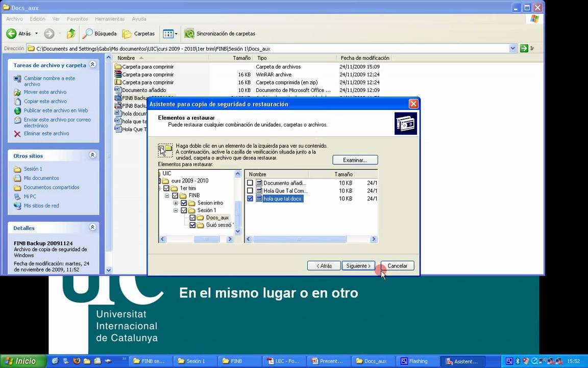This screenshot has width=588, height=368.
Task: Open the Herramientas menu
Action: 110,19
